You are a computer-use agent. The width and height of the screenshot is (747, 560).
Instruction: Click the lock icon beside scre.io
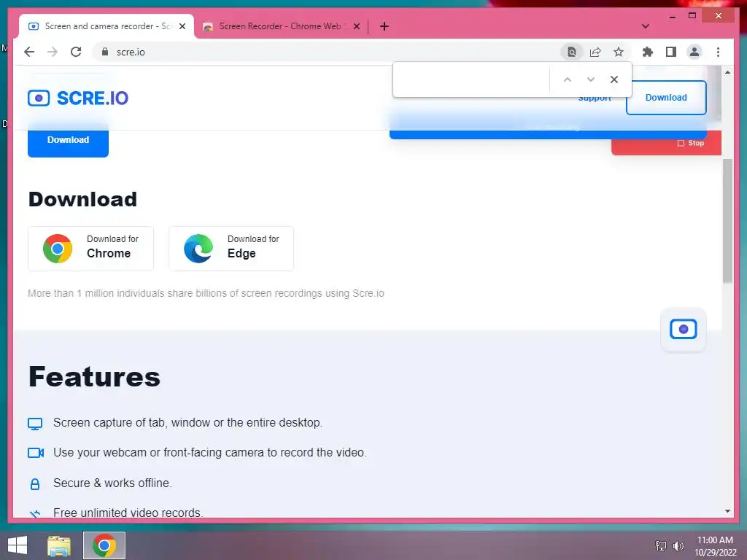coord(105,52)
